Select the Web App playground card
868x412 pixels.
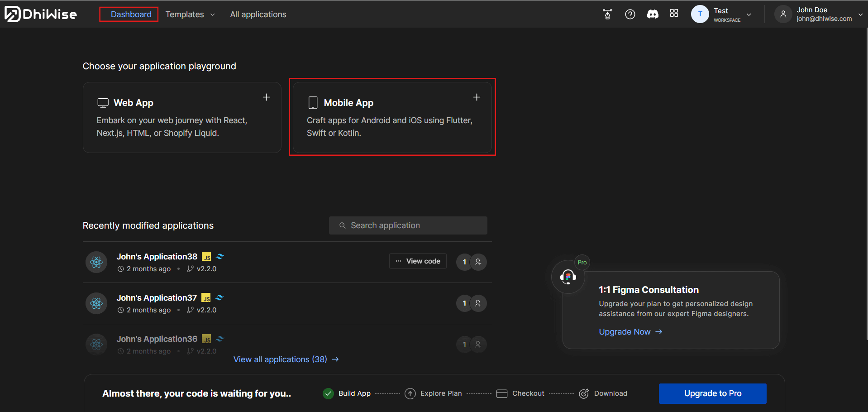pyautogui.click(x=182, y=117)
